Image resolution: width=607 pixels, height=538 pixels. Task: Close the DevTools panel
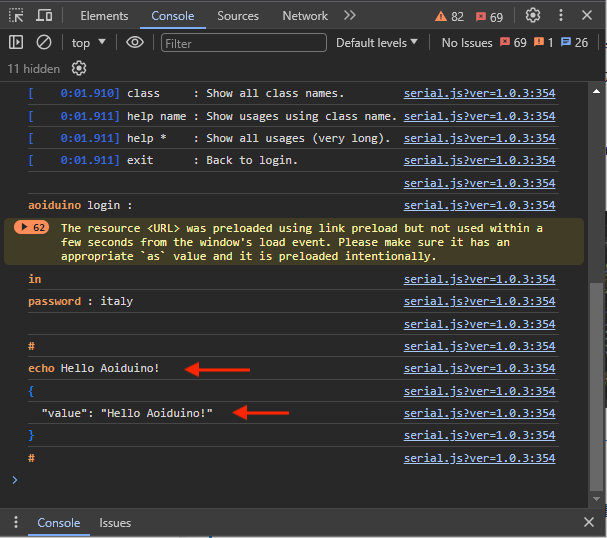pos(589,16)
